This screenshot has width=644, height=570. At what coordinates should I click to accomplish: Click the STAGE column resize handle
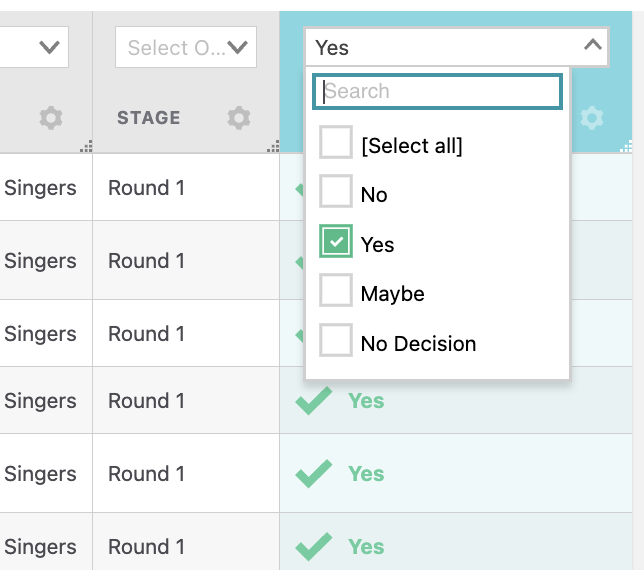[x=273, y=147]
